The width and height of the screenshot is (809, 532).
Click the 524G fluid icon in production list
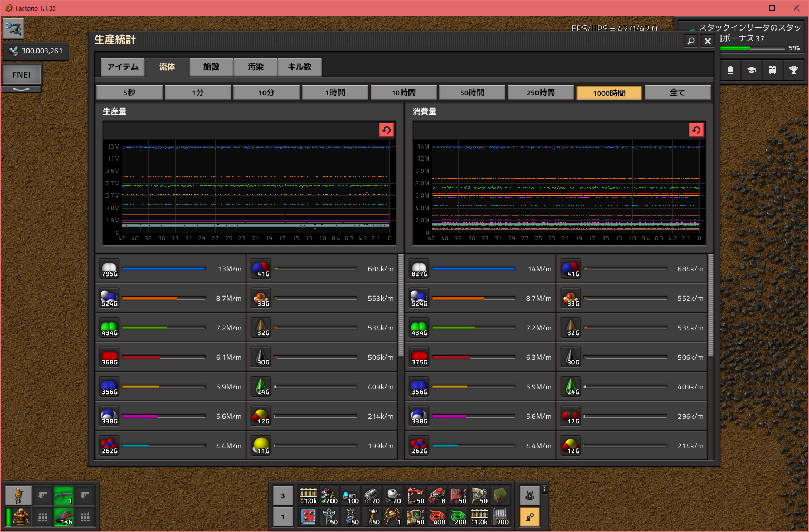pyautogui.click(x=110, y=298)
